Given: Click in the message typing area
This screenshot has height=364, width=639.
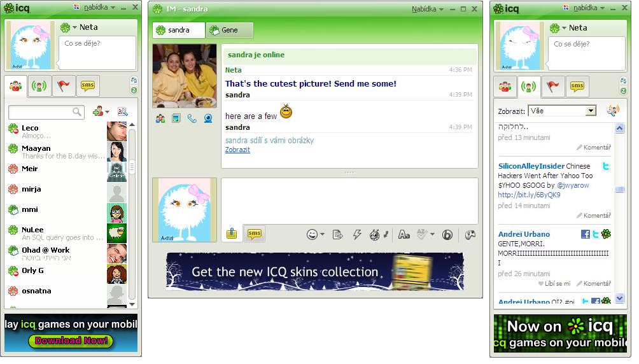Looking at the screenshot, I should [x=349, y=200].
